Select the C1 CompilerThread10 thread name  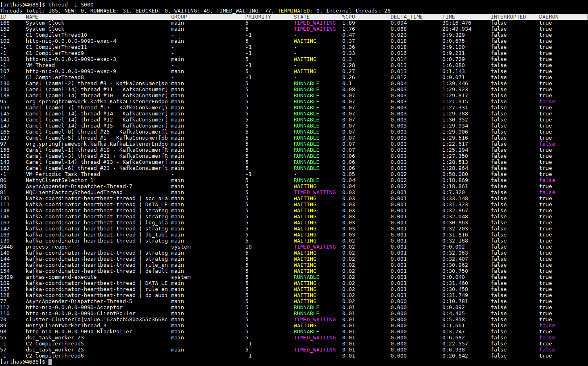click(x=56, y=35)
